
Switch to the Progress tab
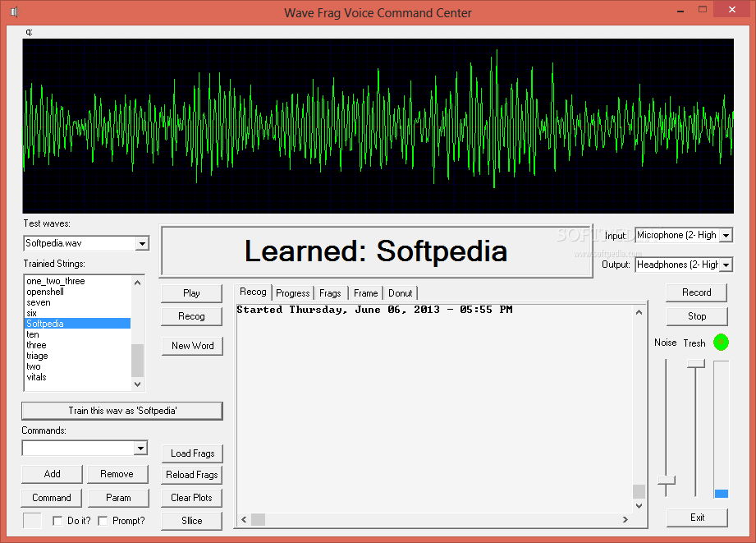tap(293, 293)
